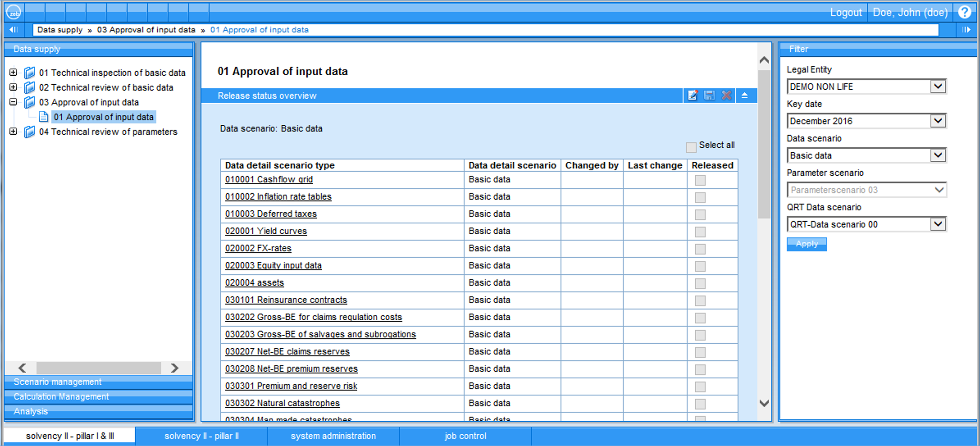Switch to solvency II - pillar II tab

tap(202, 436)
